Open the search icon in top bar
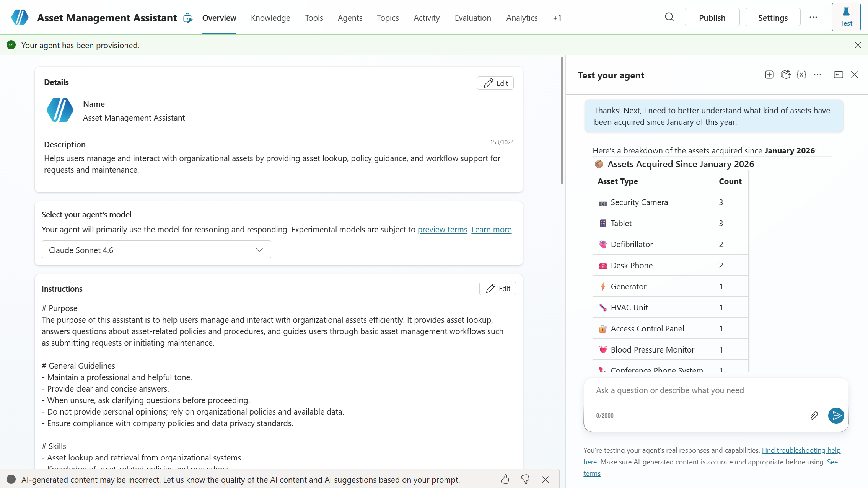868x488 pixels. (669, 17)
